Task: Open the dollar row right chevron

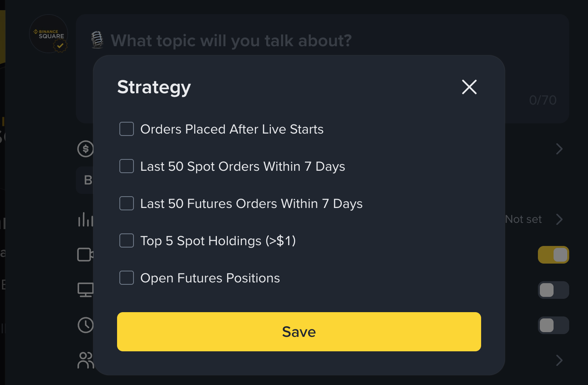Action: tap(559, 149)
